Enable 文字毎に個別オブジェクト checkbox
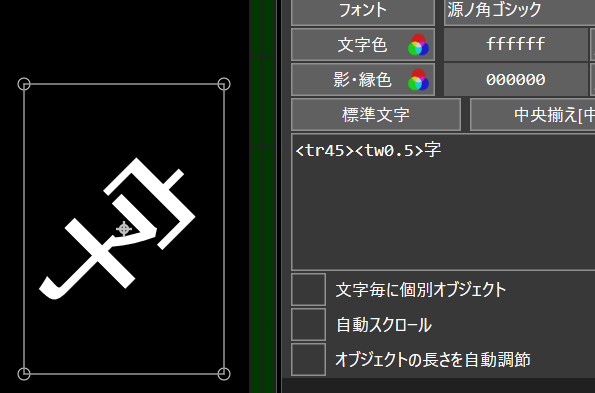This screenshot has height=393, width=595. [x=309, y=289]
